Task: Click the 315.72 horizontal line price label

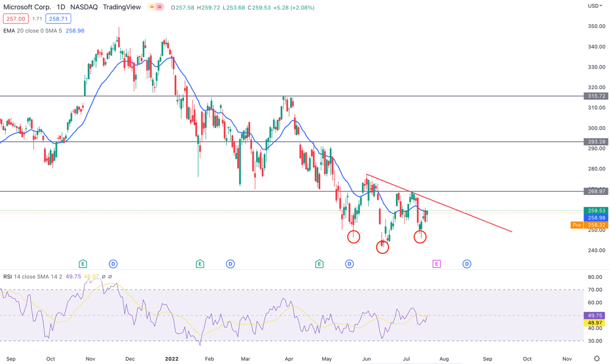Action: [597, 96]
